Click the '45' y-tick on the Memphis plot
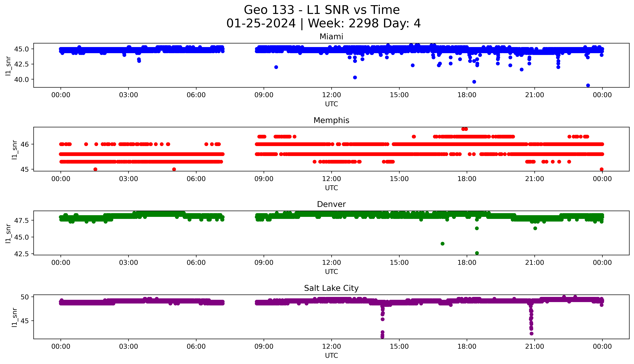The height and width of the screenshot is (364, 634). [25, 169]
